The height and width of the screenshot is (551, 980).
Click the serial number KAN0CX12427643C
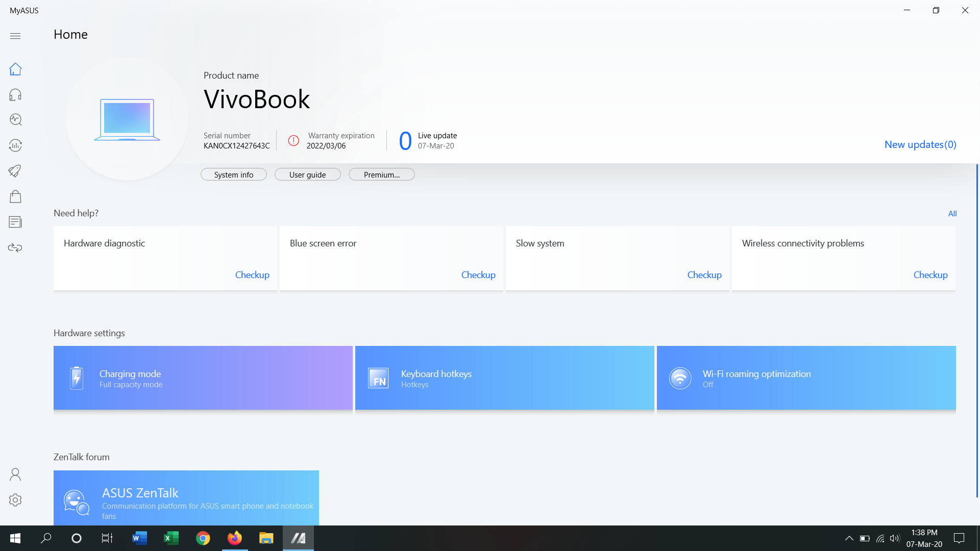tap(237, 146)
